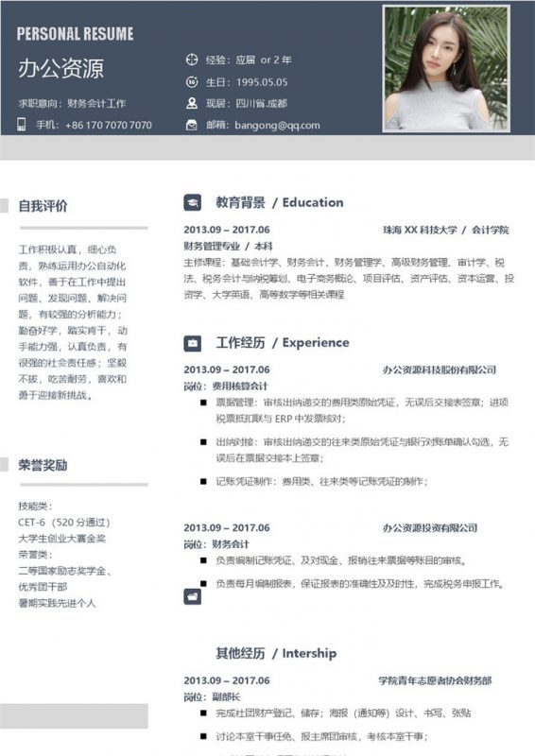Click the bullet starting 出纳对接
The width and height of the screenshot is (535, 756).
[362, 450]
